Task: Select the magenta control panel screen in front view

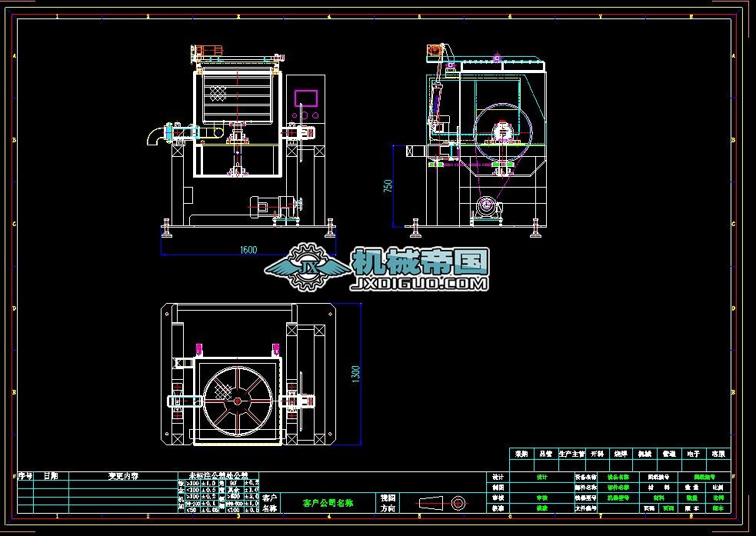Action: (x=306, y=98)
